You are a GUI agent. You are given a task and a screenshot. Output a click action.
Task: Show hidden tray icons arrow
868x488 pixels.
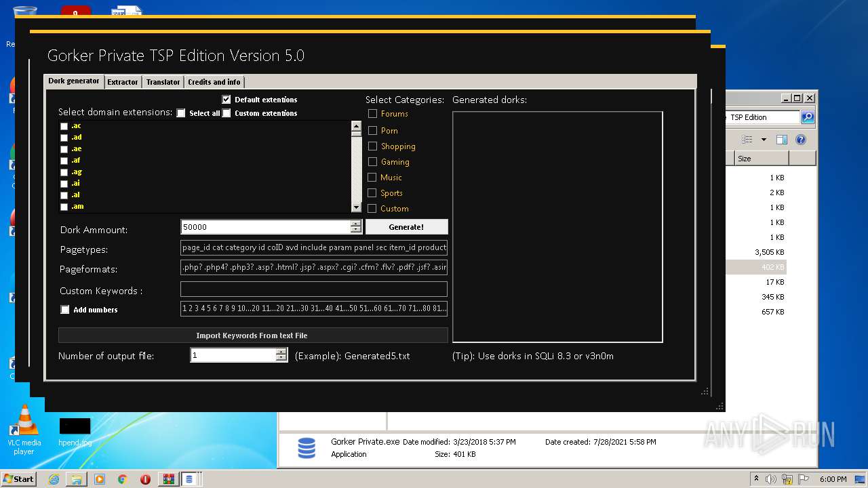tap(756, 479)
